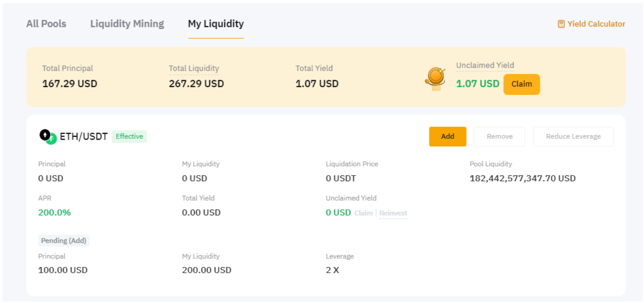Open the Yield Calculator link

596,24
